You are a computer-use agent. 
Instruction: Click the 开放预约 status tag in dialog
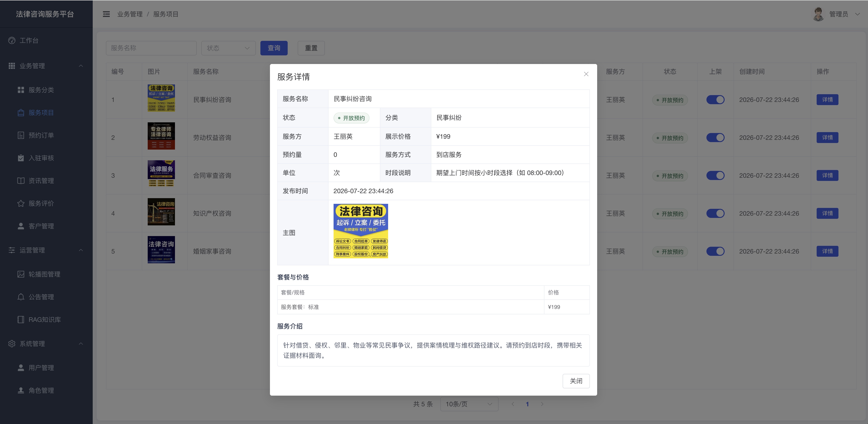(x=352, y=118)
